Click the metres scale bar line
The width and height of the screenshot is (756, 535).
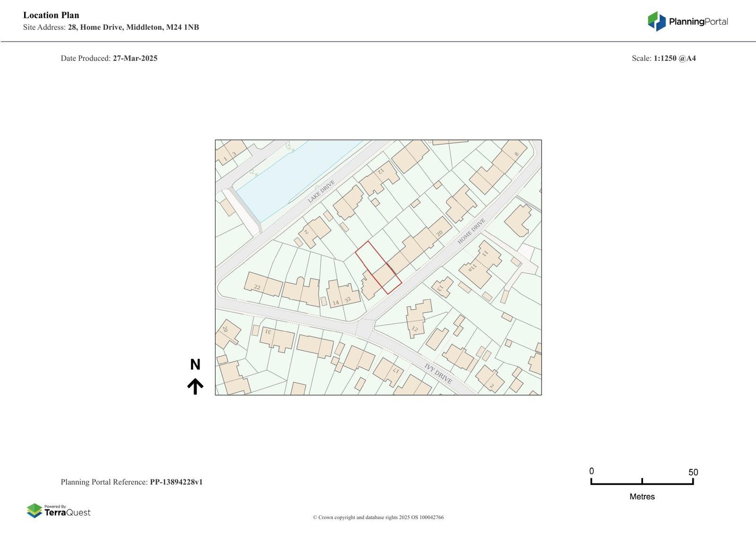[x=642, y=483]
